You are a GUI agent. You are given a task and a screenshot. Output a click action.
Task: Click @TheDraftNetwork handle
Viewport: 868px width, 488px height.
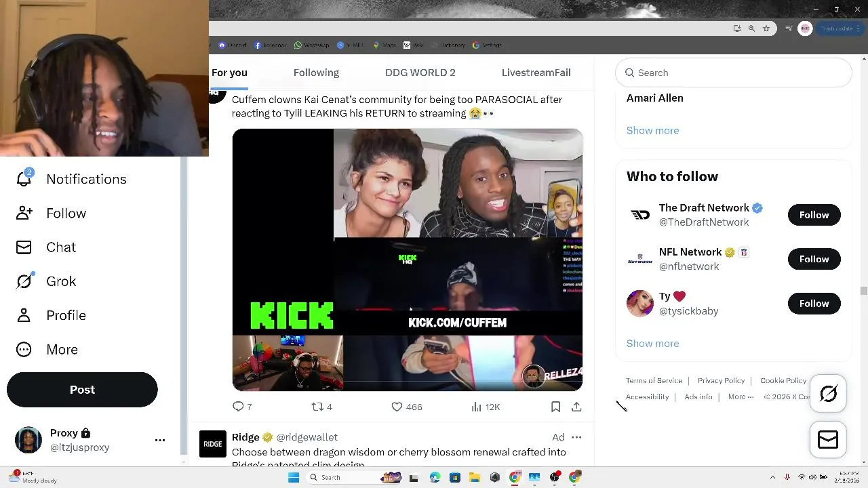tap(704, 222)
